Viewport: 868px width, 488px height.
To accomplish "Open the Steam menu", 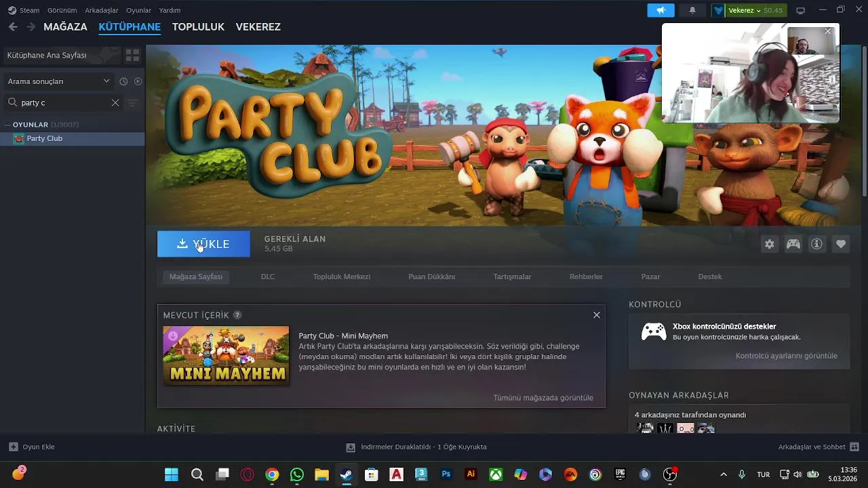I will click(29, 10).
